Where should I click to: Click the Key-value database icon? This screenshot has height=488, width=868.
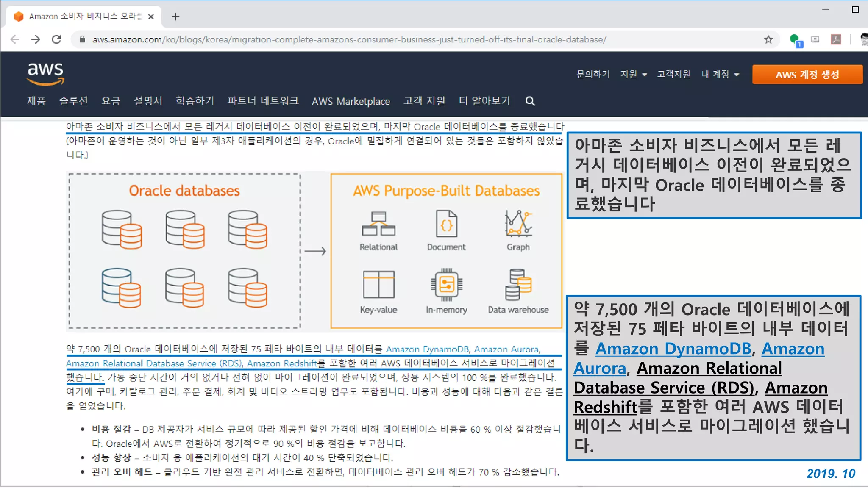pos(378,284)
